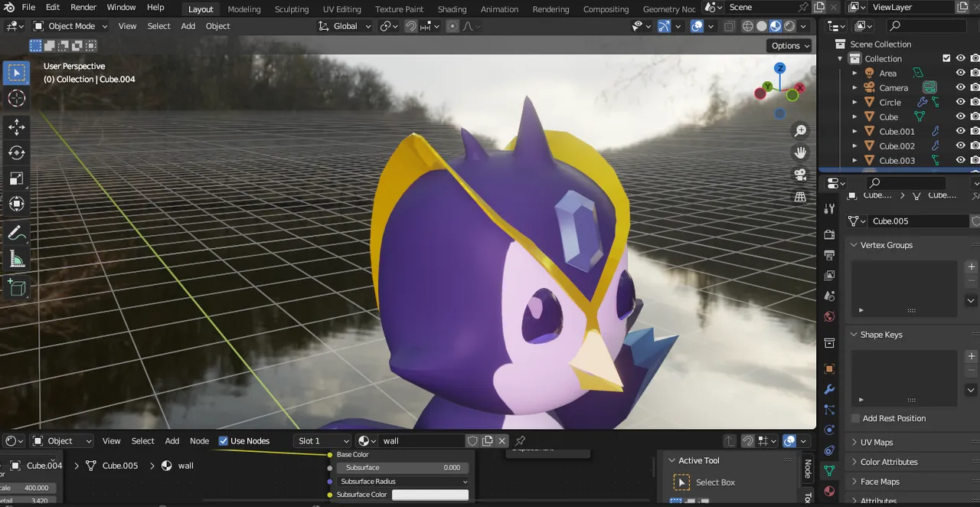Hide Cube.001 in the outliner

[960, 132]
